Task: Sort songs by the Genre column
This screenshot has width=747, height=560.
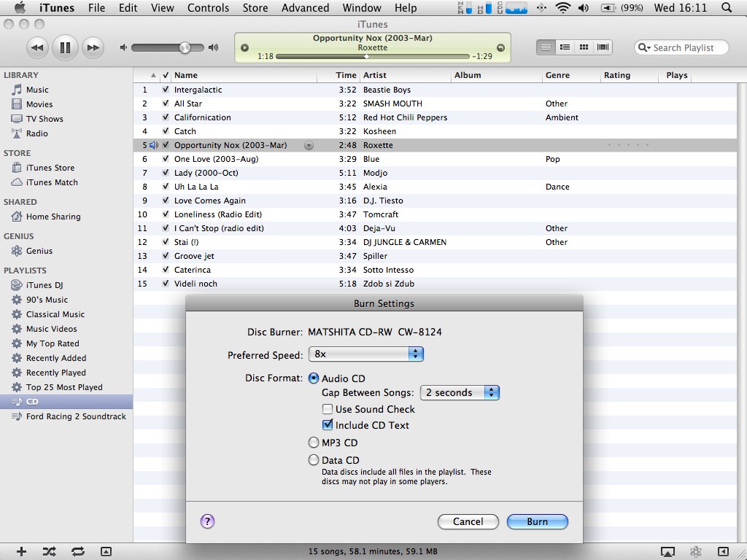Action: (570, 75)
